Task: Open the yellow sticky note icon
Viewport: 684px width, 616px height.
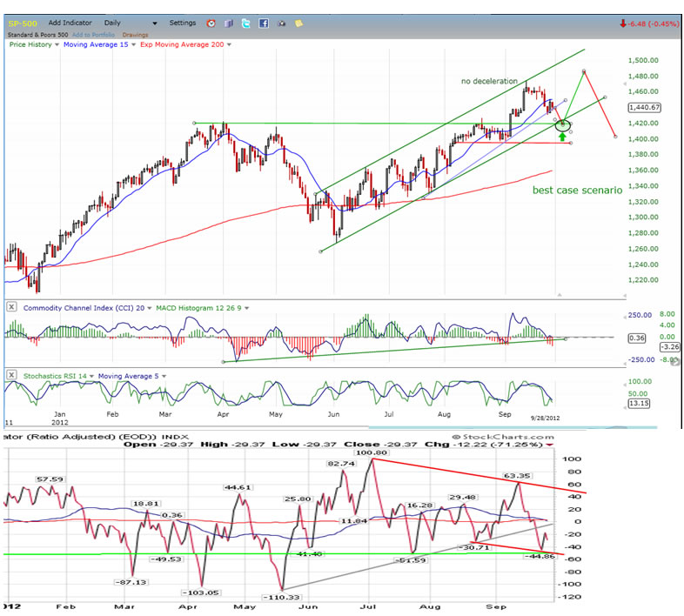Action: coord(296,22)
